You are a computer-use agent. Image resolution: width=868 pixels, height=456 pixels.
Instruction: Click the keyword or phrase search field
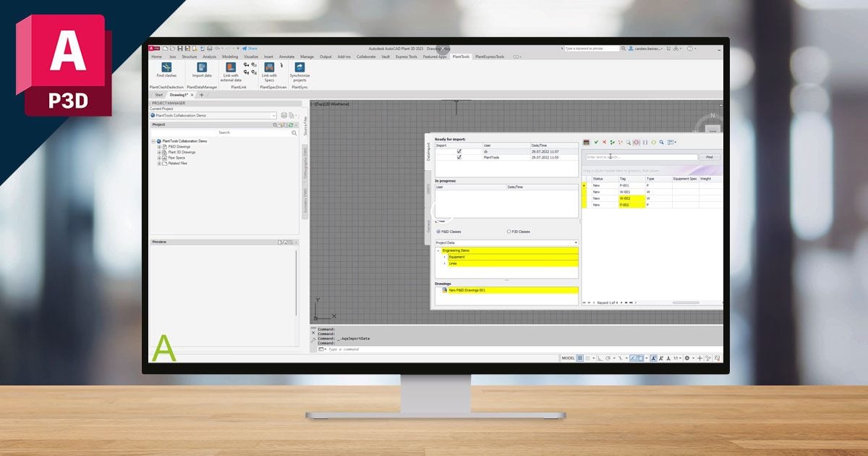pyautogui.click(x=592, y=48)
